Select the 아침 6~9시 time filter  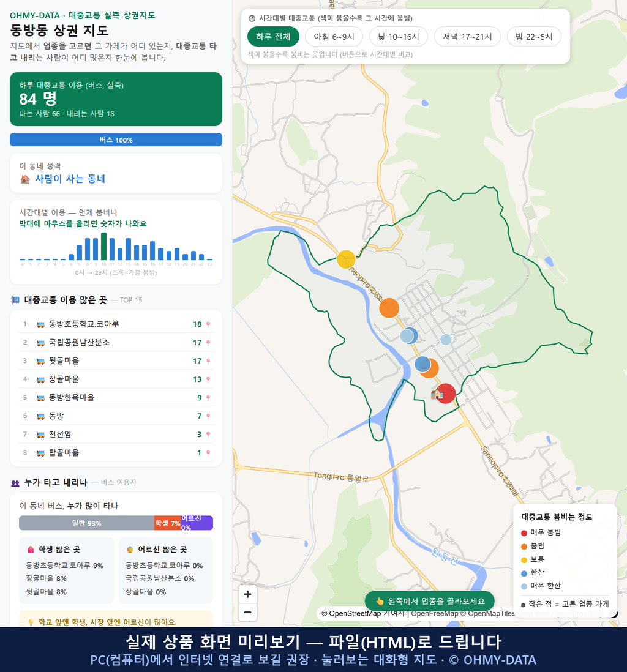coord(334,37)
